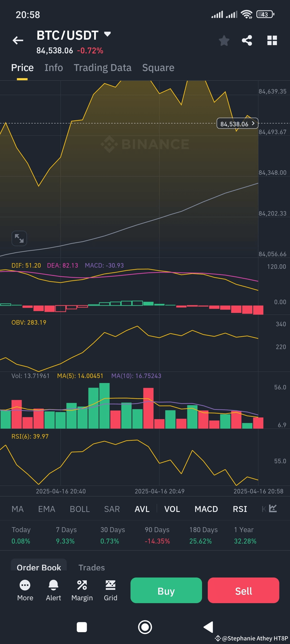Tap the DIF: 51.20 label
Viewport: 290px width, 644px height.
[26, 265]
